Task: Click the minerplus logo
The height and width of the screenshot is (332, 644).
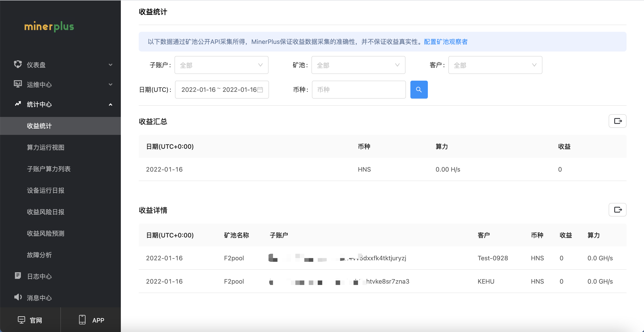Action: point(49,26)
